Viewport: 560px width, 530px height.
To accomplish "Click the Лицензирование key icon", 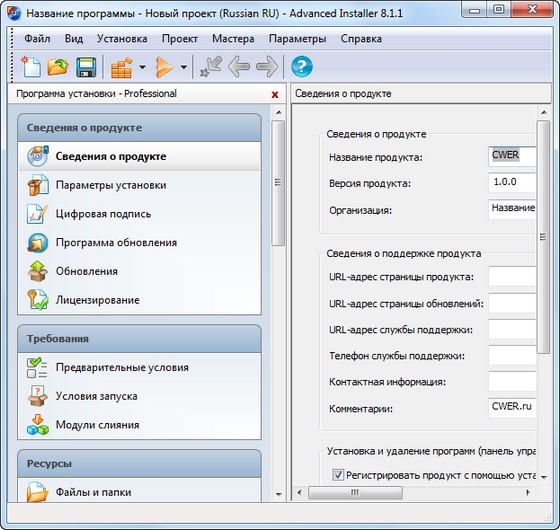I will click(38, 300).
